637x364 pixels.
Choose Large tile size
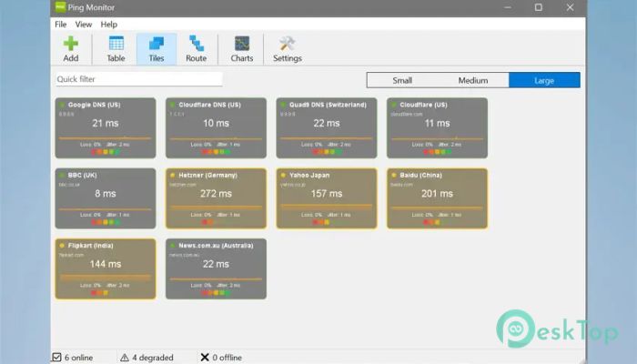click(x=544, y=80)
